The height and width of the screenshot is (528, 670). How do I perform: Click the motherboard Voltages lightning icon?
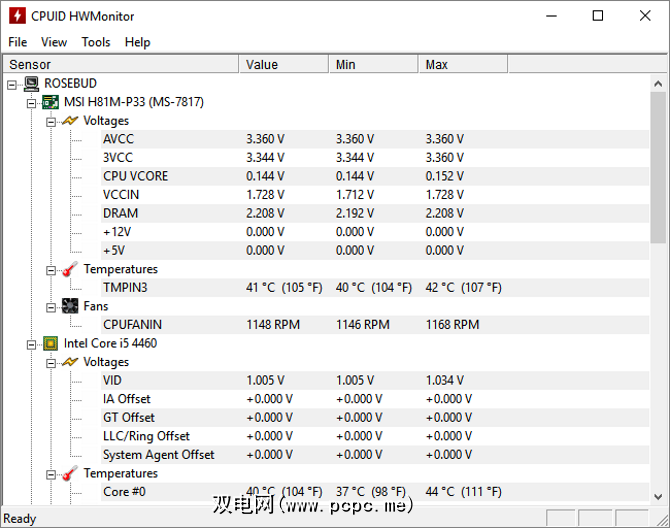70,121
